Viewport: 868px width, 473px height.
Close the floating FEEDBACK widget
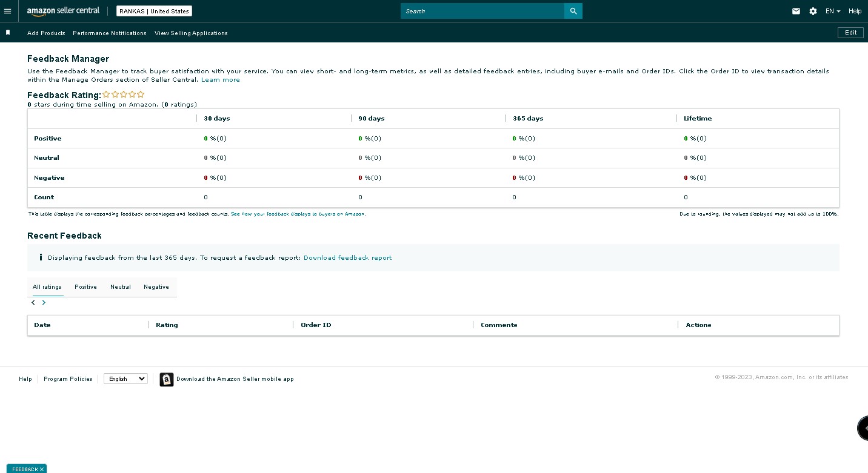point(42,469)
